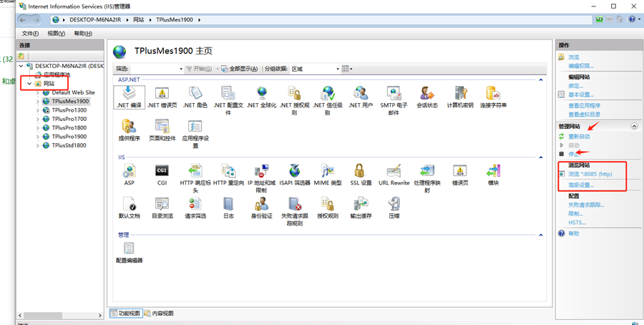
Task: Open the .NET 授权规则 icon
Action: tap(295, 100)
